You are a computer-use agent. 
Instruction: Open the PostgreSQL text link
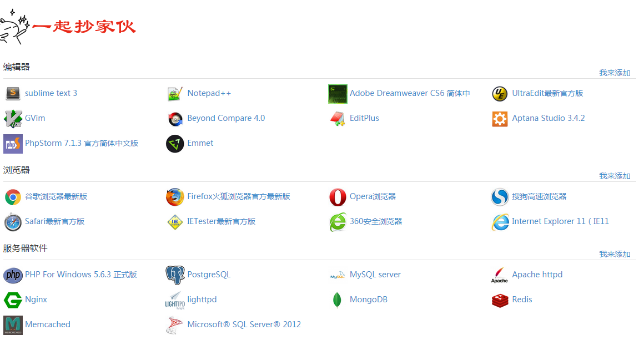pyautogui.click(x=209, y=275)
